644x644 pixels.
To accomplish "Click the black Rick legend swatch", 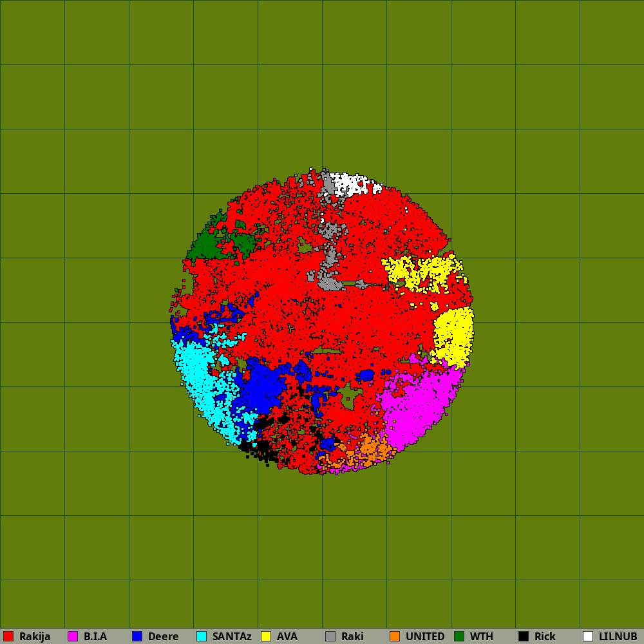I will pyautogui.click(x=524, y=636).
